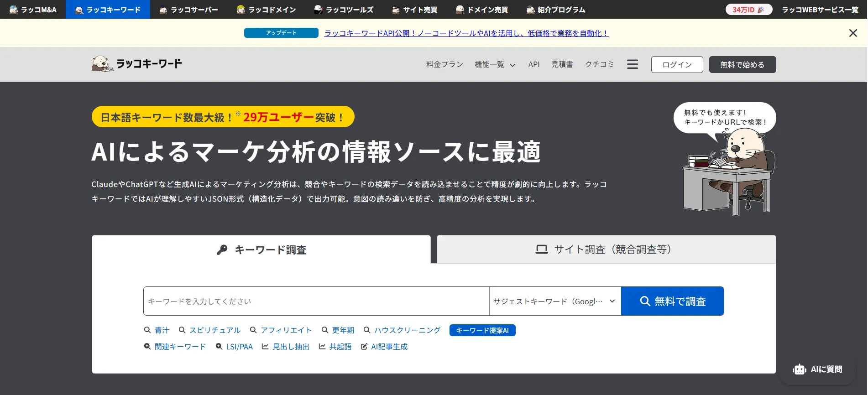Open the サジェストキーワード type dropdown
Viewport: 868px width, 395px height.
point(555,301)
